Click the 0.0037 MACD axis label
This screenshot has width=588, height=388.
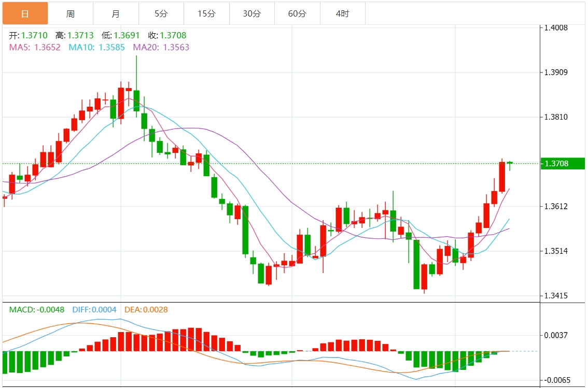tap(556, 335)
